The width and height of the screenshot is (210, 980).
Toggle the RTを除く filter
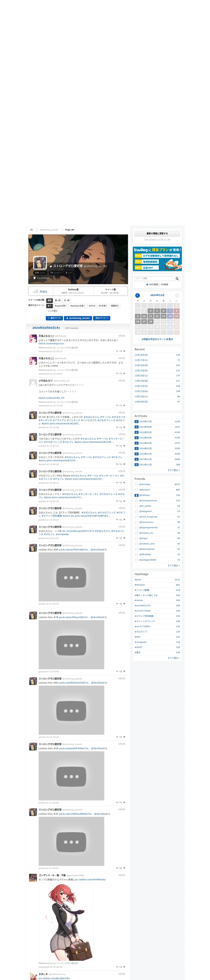pos(103,306)
